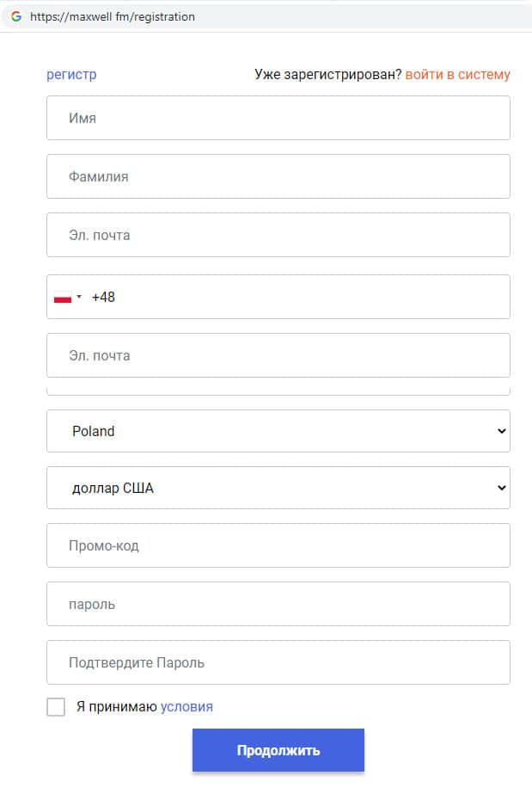This screenshot has height=806, width=532.
Task: Select the 'Эл. почта' field below phone number
Action: pyautogui.click(x=278, y=355)
